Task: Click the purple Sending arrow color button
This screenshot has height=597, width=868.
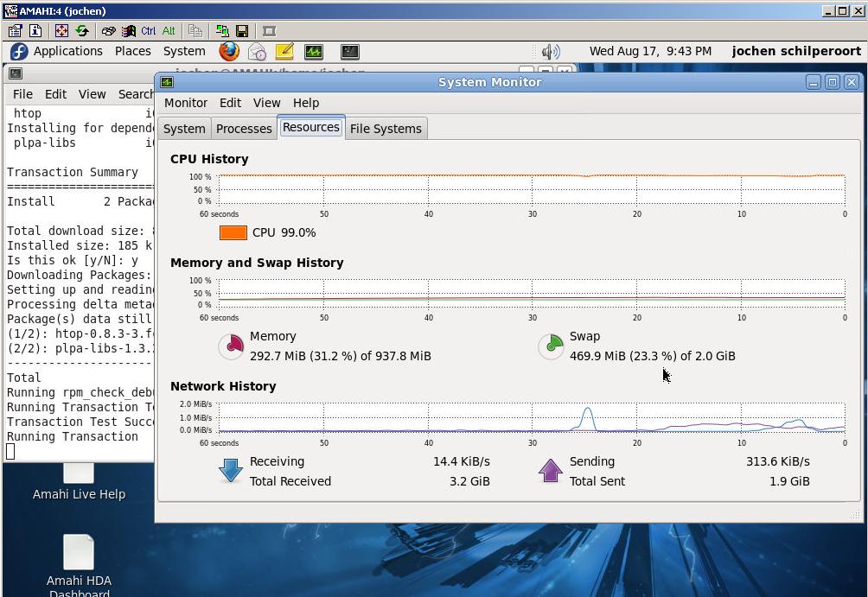Action: [x=550, y=471]
